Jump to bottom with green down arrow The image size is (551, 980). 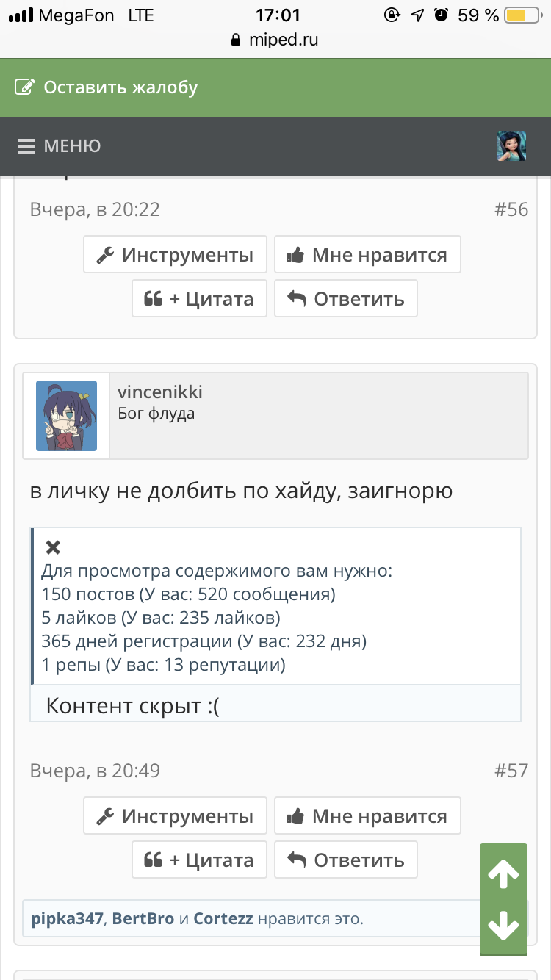503,926
